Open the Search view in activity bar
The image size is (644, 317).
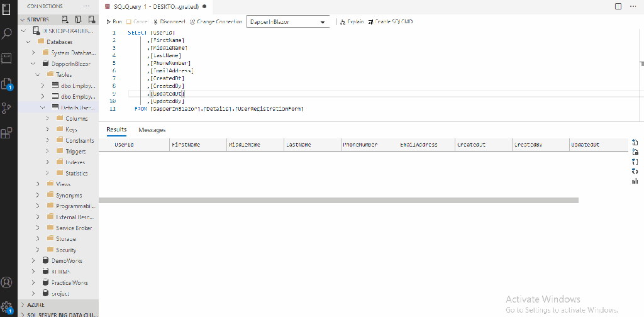8,33
